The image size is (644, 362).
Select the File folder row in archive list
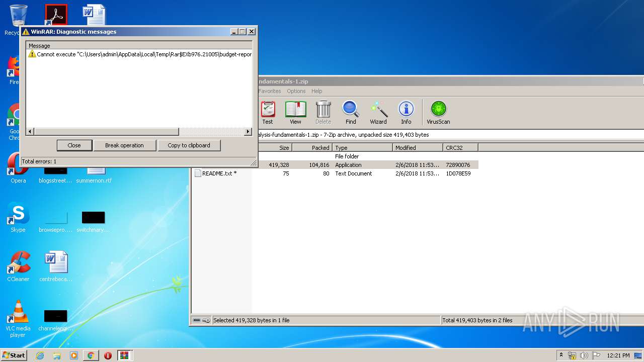(x=367, y=156)
